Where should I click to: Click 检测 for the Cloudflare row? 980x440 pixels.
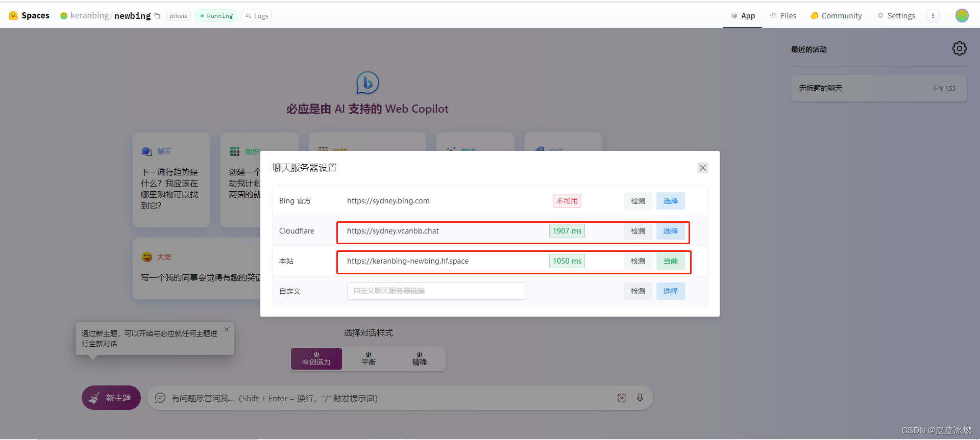pos(638,231)
